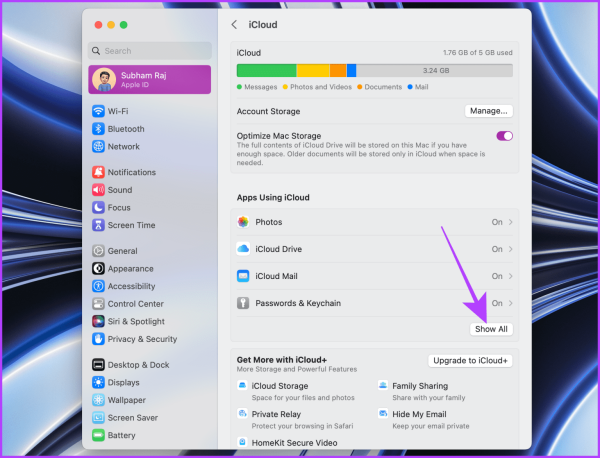The width and height of the screenshot is (600, 458).
Task: Click the yellow Photos and Videos segment
Action: (x=313, y=70)
